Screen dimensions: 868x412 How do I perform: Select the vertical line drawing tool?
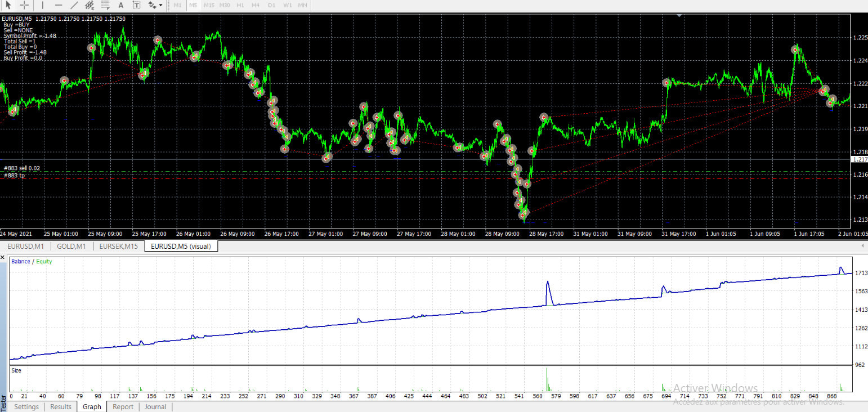43,6
